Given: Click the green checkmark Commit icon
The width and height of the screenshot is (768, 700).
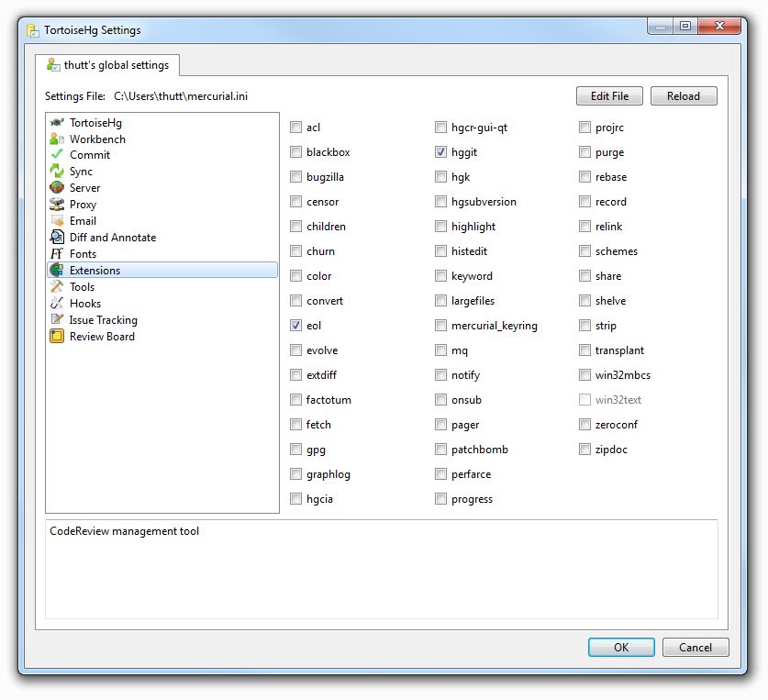Looking at the screenshot, I should [57, 155].
